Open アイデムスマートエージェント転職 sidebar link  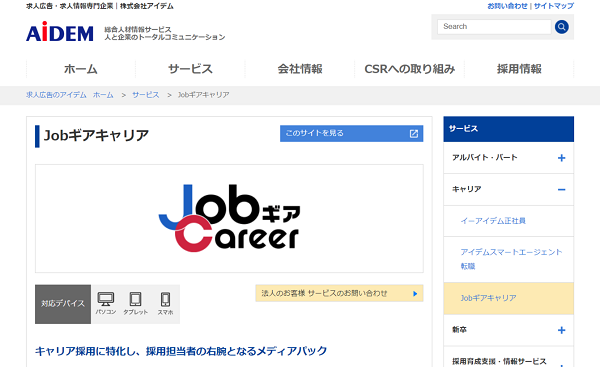pos(511,259)
